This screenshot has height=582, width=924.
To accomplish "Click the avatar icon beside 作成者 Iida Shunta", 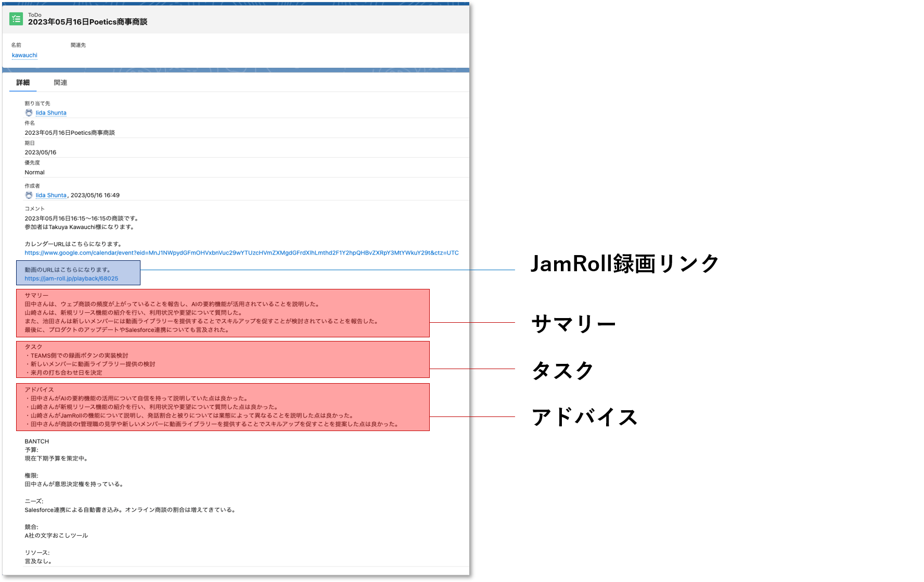I will 29,195.
